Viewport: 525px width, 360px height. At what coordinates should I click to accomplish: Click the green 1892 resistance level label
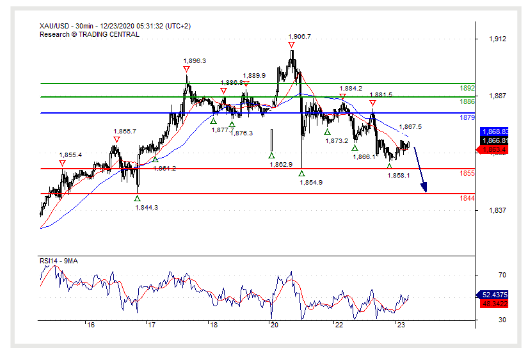(x=467, y=88)
